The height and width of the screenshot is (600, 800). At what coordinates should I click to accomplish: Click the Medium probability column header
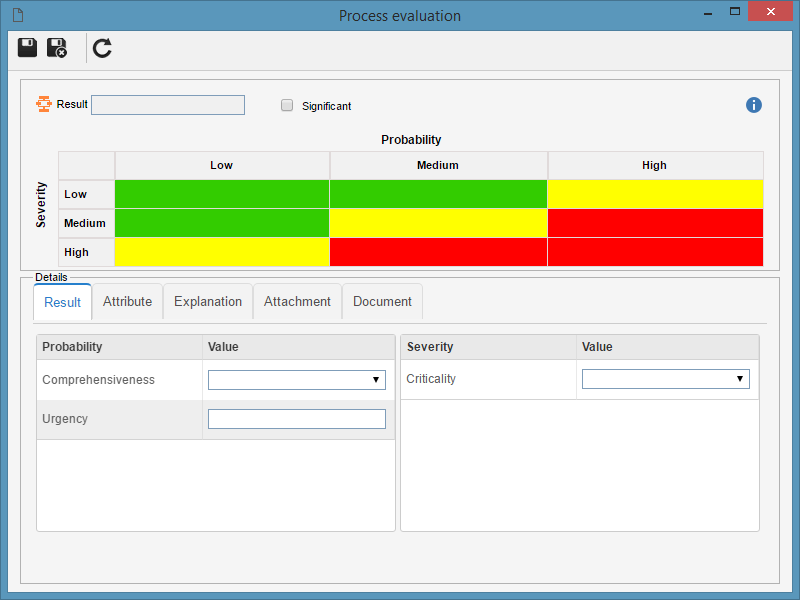pos(439,165)
